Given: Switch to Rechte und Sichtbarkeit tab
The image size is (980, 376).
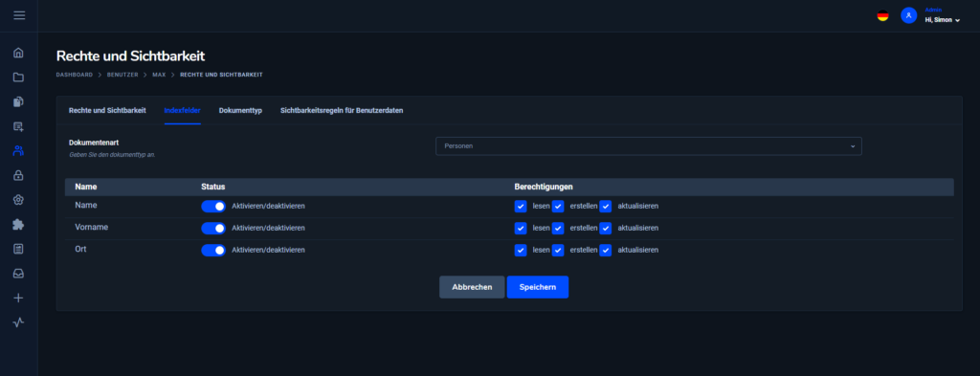Looking at the screenshot, I should click(107, 111).
